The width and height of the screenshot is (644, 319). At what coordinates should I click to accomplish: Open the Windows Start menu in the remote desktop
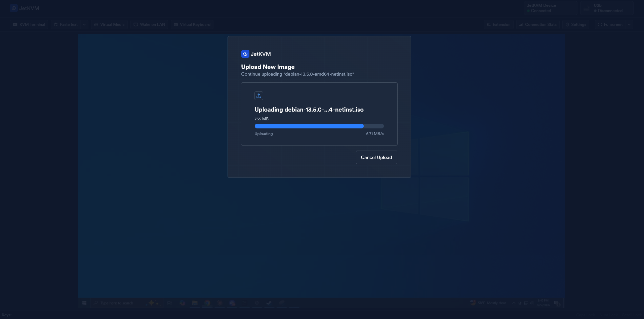(84, 303)
